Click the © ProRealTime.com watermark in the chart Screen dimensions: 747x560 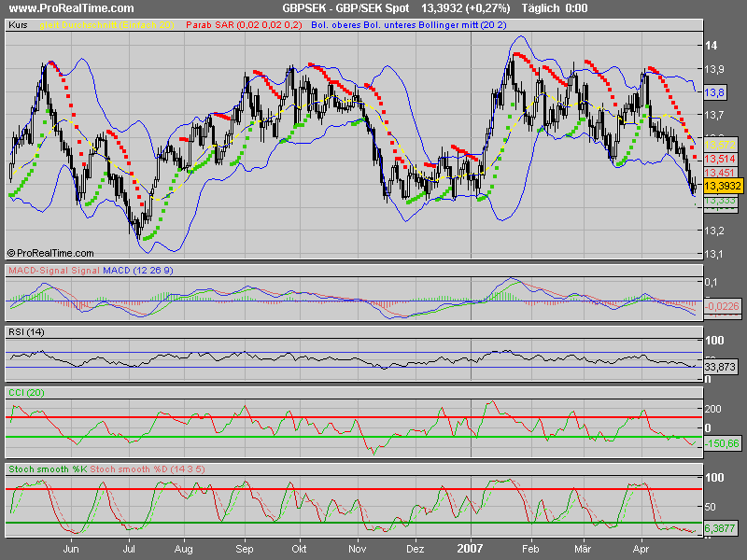pyautogui.click(x=51, y=253)
